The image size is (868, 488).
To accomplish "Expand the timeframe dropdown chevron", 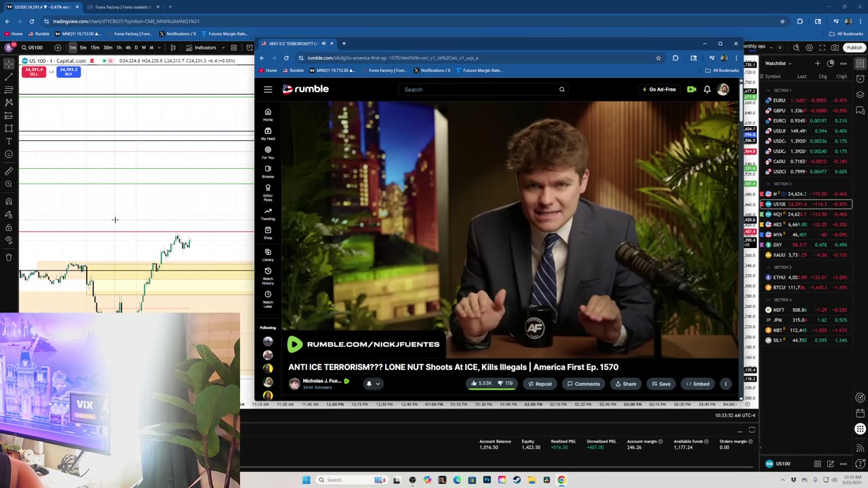I will coord(159,47).
